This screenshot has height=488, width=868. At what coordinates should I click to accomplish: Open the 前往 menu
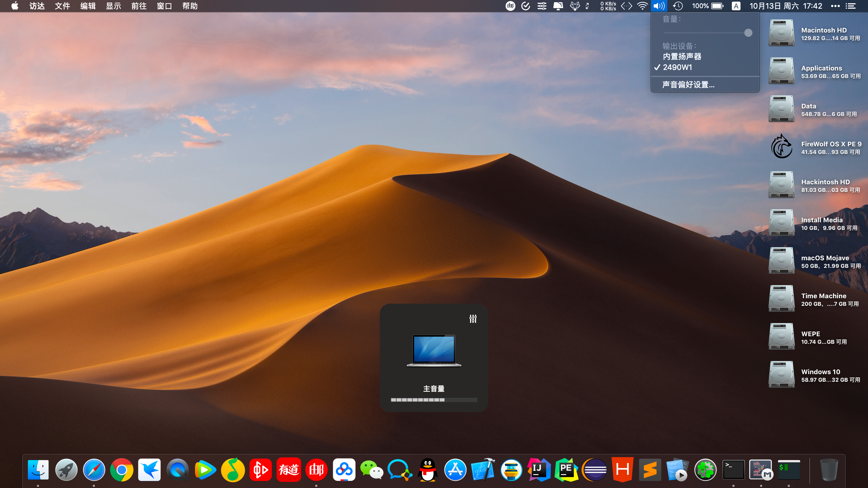[x=139, y=6]
